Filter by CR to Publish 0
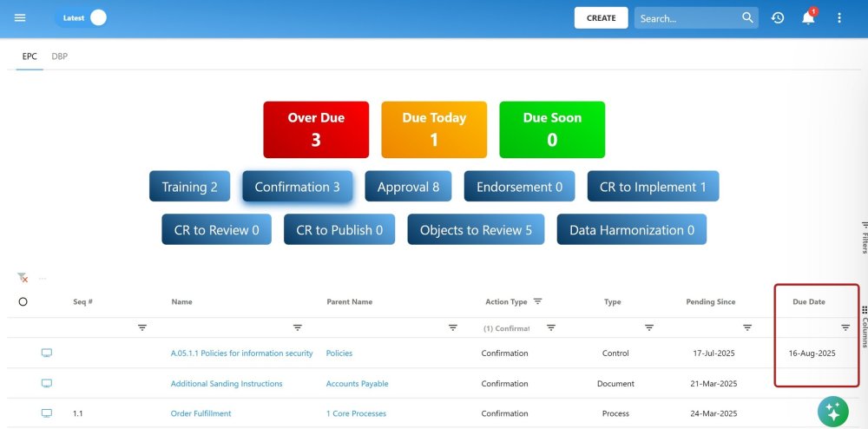The image size is (868, 429). point(339,230)
